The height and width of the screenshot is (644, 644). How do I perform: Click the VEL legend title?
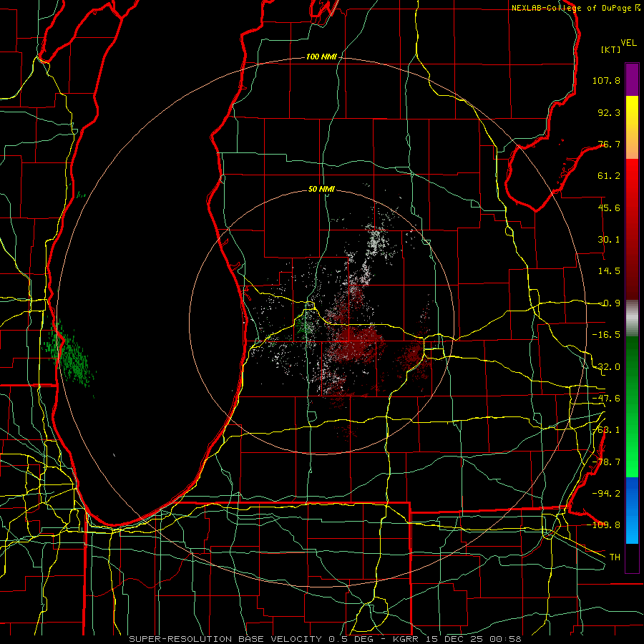tap(628, 43)
